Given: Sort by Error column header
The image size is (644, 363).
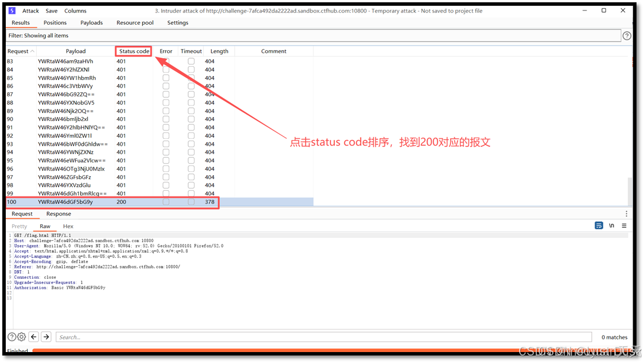Looking at the screenshot, I should pos(166,51).
